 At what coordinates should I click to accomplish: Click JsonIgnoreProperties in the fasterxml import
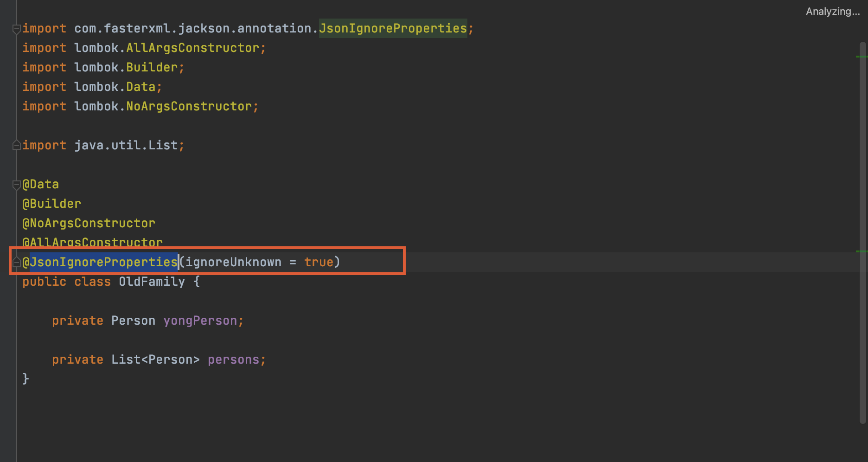(393, 28)
